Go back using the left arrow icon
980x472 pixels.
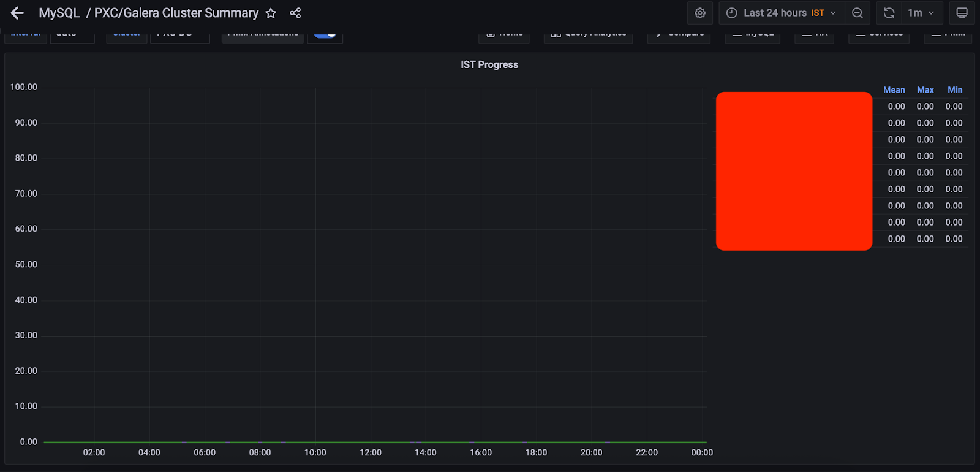(17, 13)
